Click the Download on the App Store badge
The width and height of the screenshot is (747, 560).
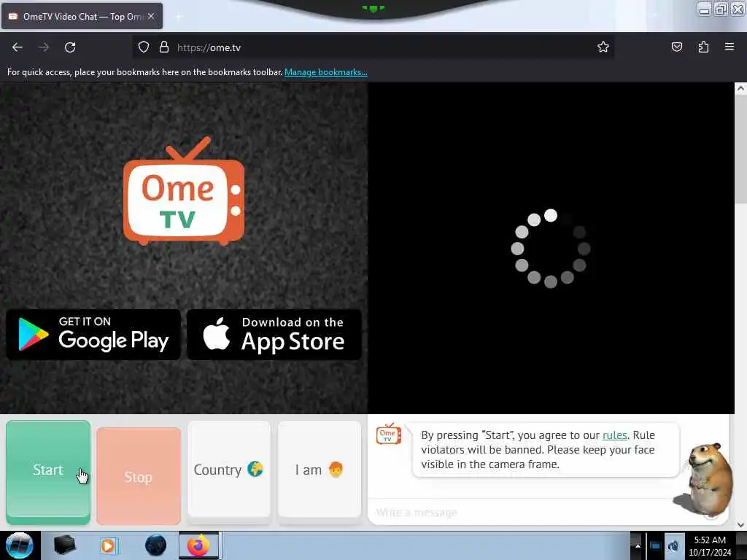tap(274, 335)
